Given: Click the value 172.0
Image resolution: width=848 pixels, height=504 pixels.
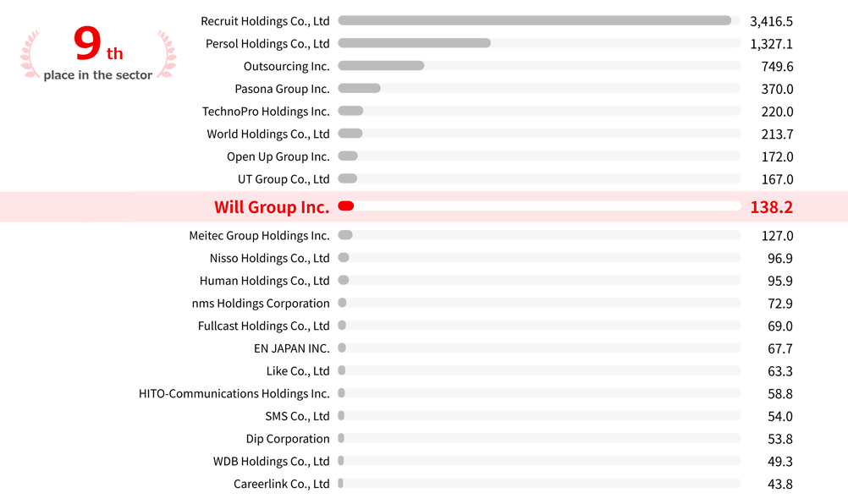Looking at the screenshot, I should [777, 157].
